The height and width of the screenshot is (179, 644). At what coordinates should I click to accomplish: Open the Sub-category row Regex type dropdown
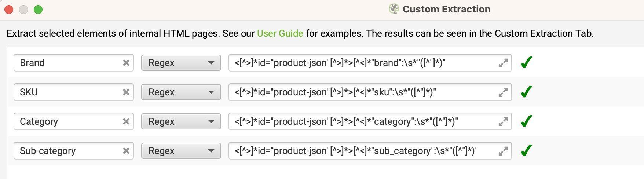pos(181,151)
